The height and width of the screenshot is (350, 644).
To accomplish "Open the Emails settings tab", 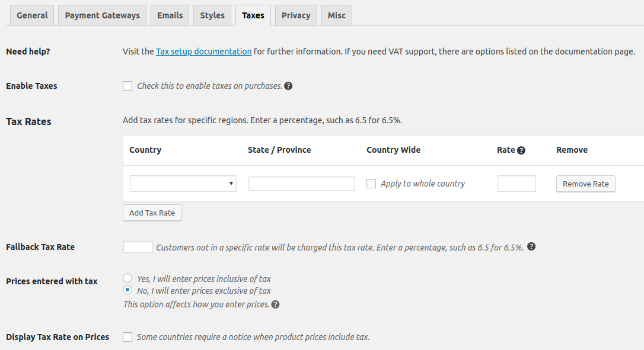I will pyautogui.click(x=170, y=15).
